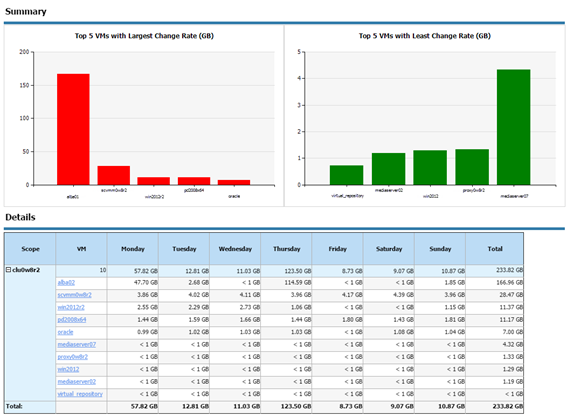
Task: Click the tallest red bar in largest change chart
Action: (73, 129)
